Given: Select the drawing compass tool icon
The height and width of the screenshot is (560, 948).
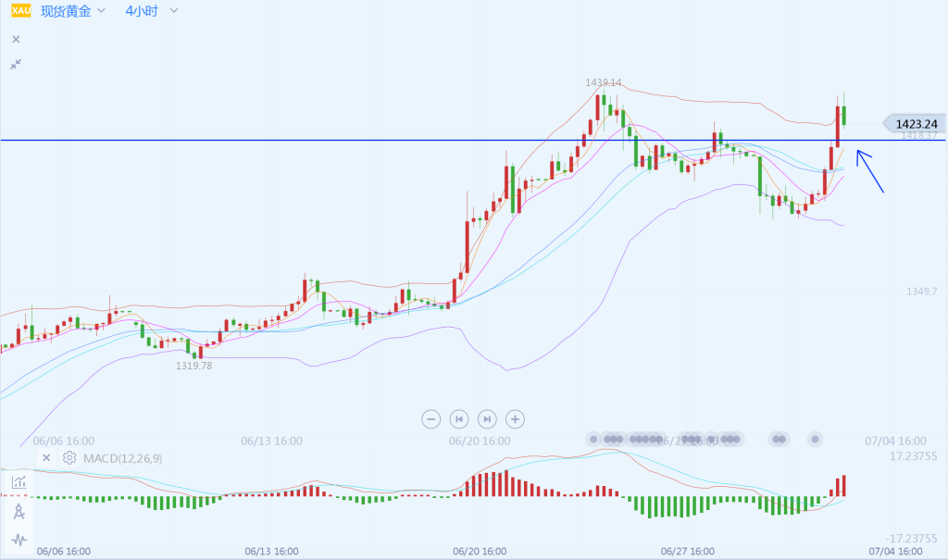Looking at the screenshot, I should [19, 512].
